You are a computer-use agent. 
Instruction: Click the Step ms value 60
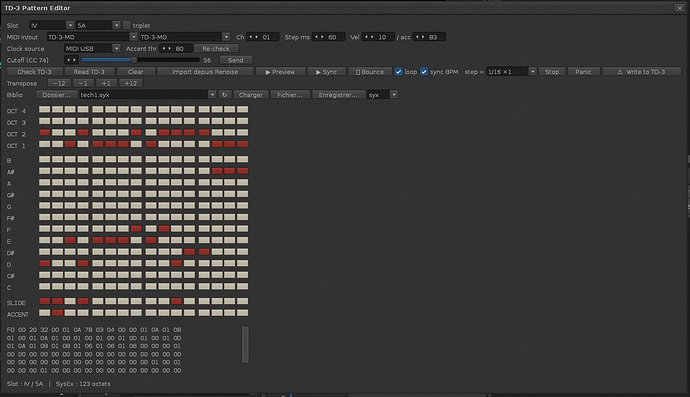[332, 37]
